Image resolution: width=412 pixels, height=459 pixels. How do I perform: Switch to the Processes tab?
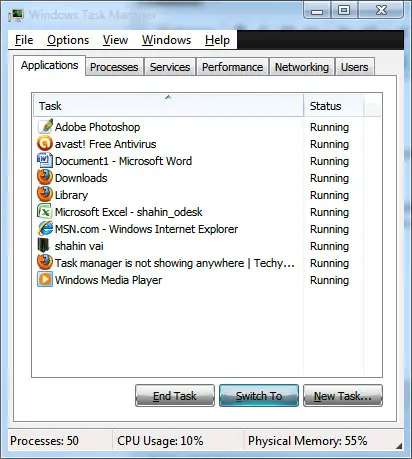[114, 67]
